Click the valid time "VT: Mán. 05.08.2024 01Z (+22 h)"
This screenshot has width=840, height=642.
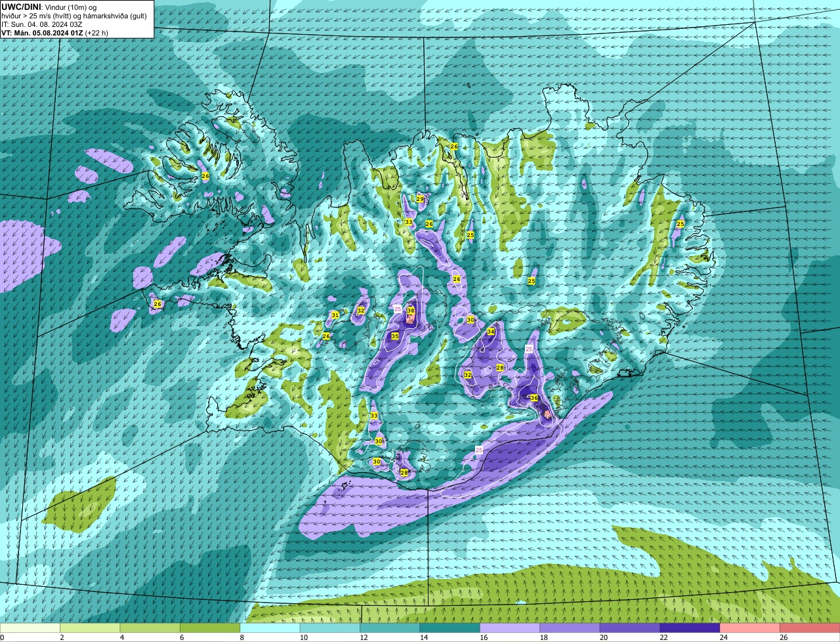click(55, 32)
